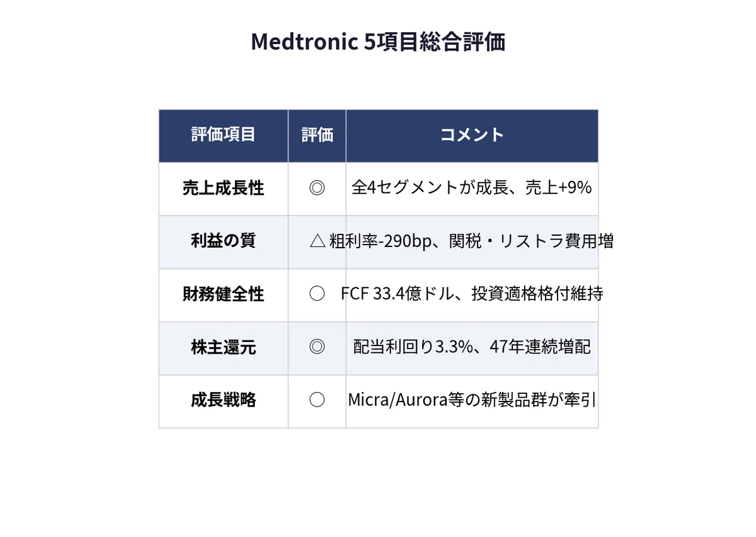Image resolution: width=756 pixels, height=537 pixels.
Task: Click the 財務健全性 row label
Action: [x=224, y=294]
